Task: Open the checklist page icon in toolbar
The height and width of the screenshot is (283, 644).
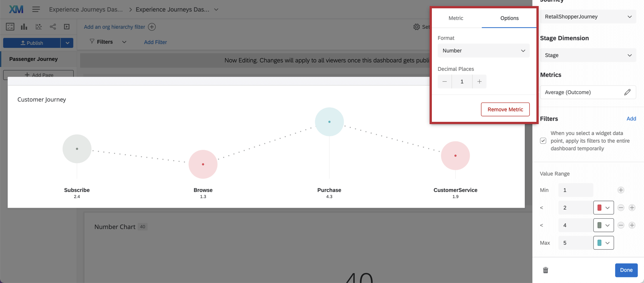Action: (x=10, y=27)
